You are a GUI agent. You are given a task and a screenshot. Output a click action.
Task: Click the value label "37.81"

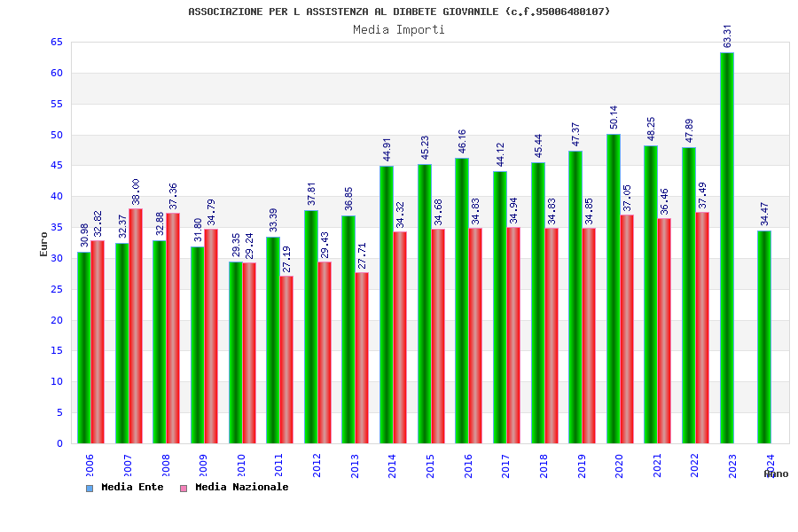[x=311, y=194]
